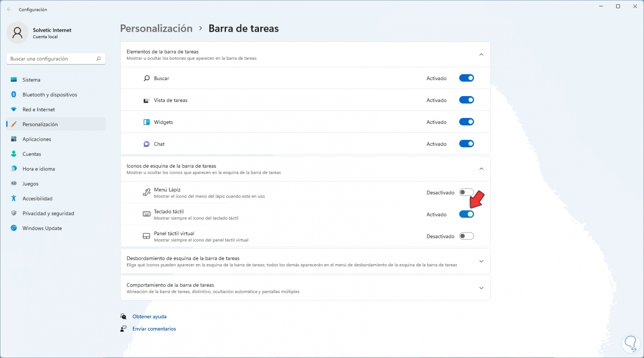
Task: Expand Desbordamiento de esquina section
Action: tap(481, 261)
